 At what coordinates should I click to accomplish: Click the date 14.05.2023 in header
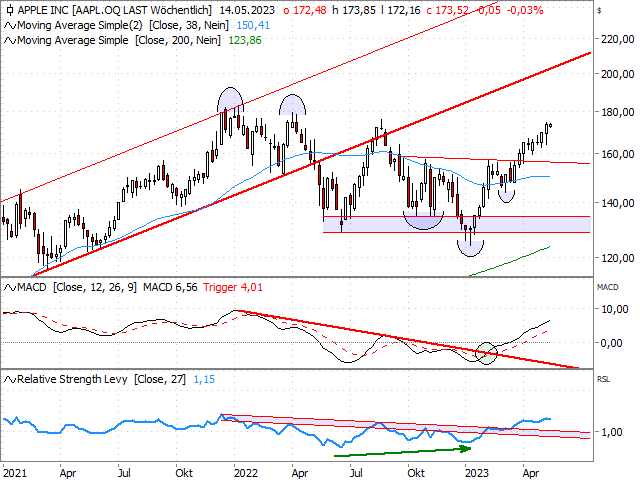tap(247, 10)
